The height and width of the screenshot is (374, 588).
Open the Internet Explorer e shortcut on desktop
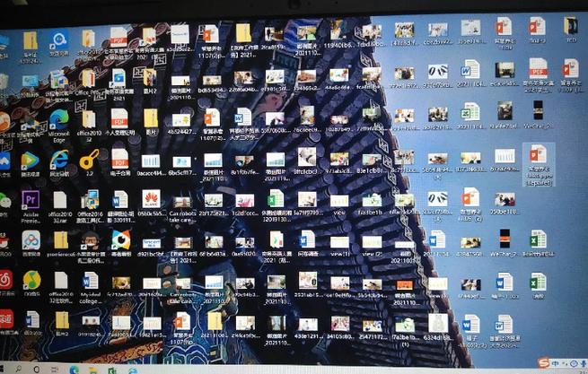pos(59,160)
